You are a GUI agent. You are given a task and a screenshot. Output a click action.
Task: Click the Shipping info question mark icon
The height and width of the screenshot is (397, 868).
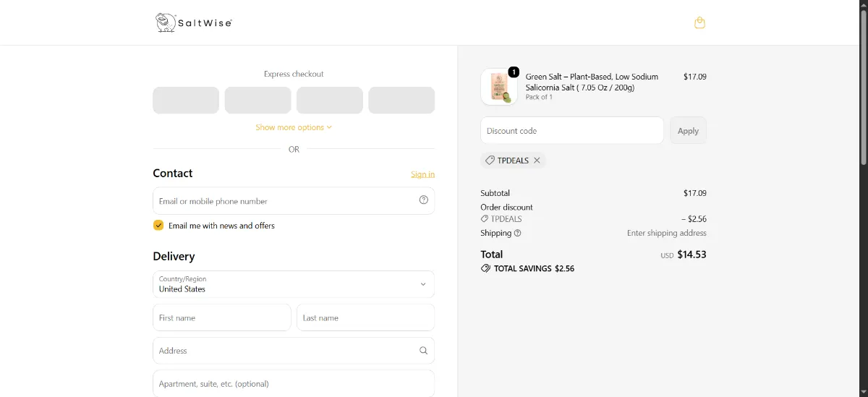point(517,233)
